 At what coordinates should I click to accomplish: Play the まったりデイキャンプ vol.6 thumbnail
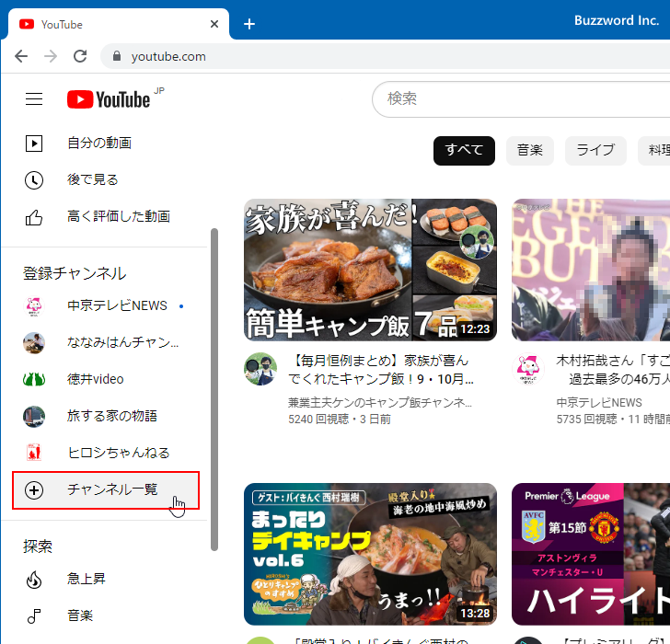370,555
